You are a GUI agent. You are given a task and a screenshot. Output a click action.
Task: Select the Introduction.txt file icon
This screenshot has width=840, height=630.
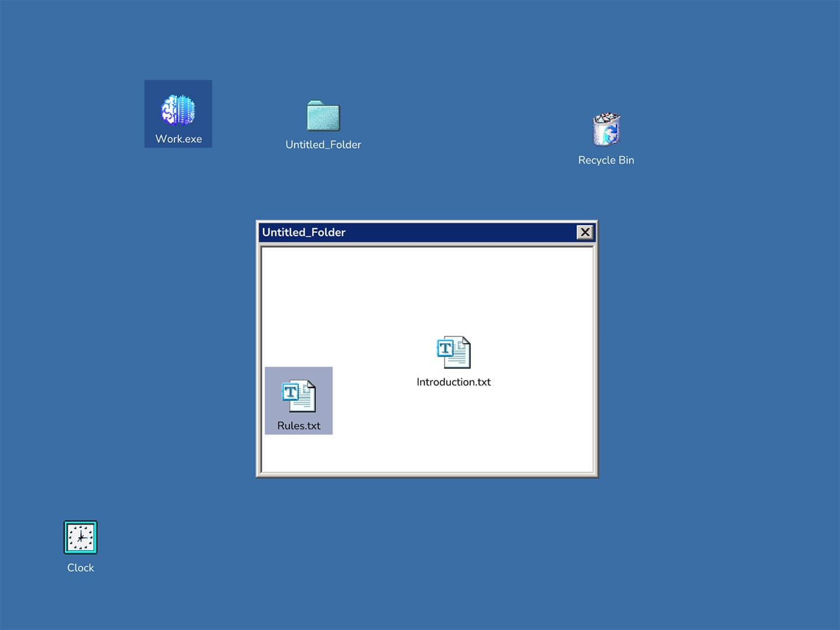[454, 352]
